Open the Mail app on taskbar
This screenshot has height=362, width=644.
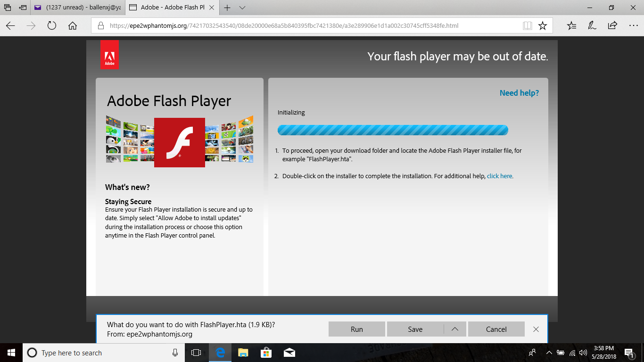pyautogui.click(x=289, y=353)
